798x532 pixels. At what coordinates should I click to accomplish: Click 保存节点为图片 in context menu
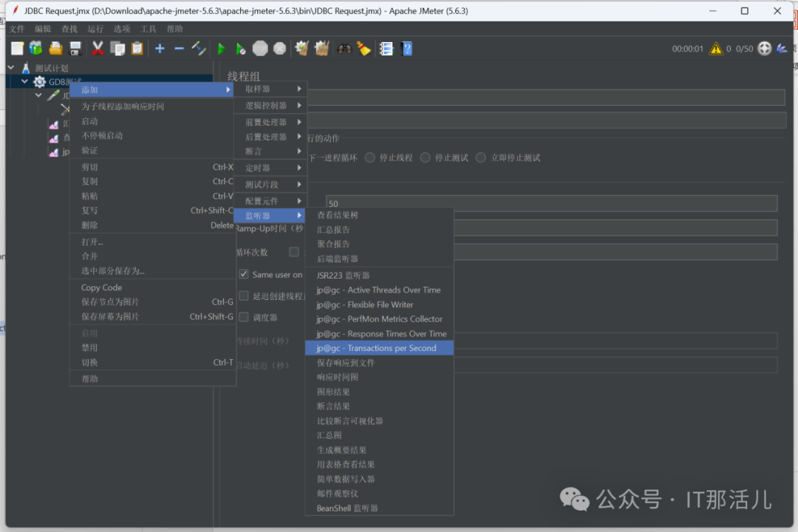point(152,302)
